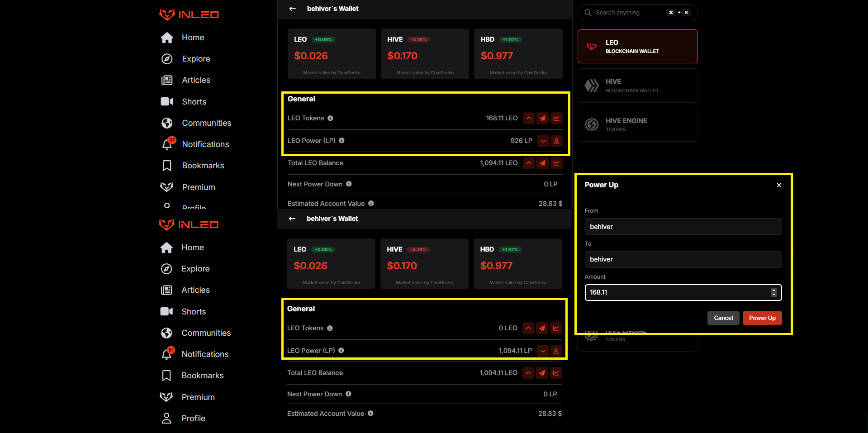This screenshot has height=433, width=868.
Task: Select the 1,094.11 LP balance value
Action: point(515,351)
